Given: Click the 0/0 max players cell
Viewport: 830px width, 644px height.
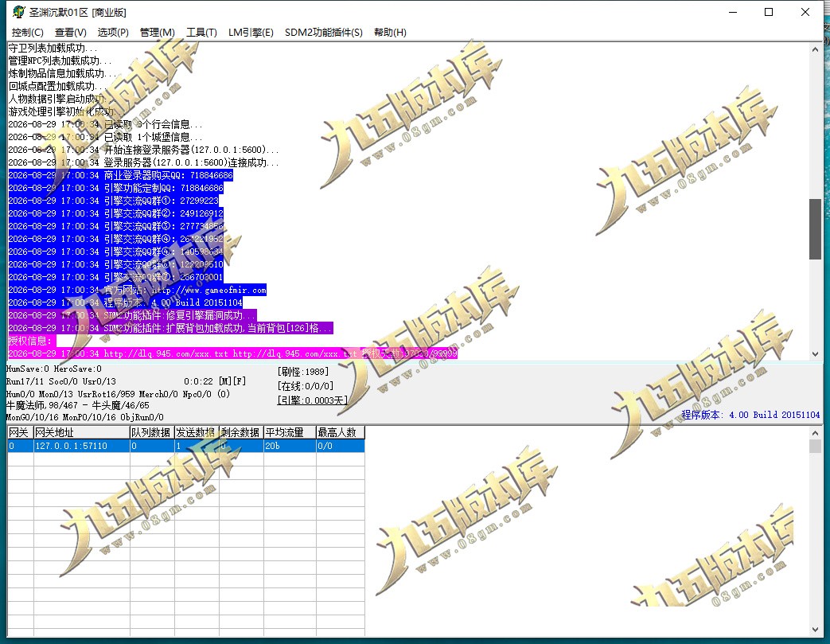Looking at the screenshot, I should coord(341,446).
